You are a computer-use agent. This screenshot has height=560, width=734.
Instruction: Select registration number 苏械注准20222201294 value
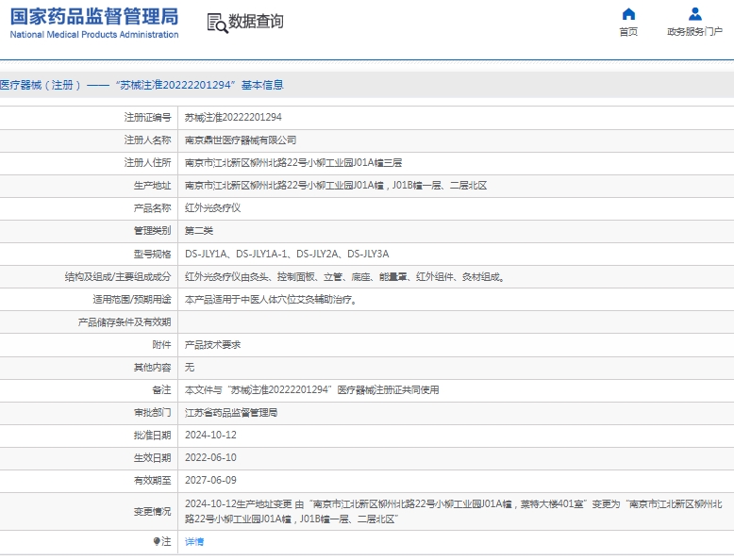pos(233,118)
